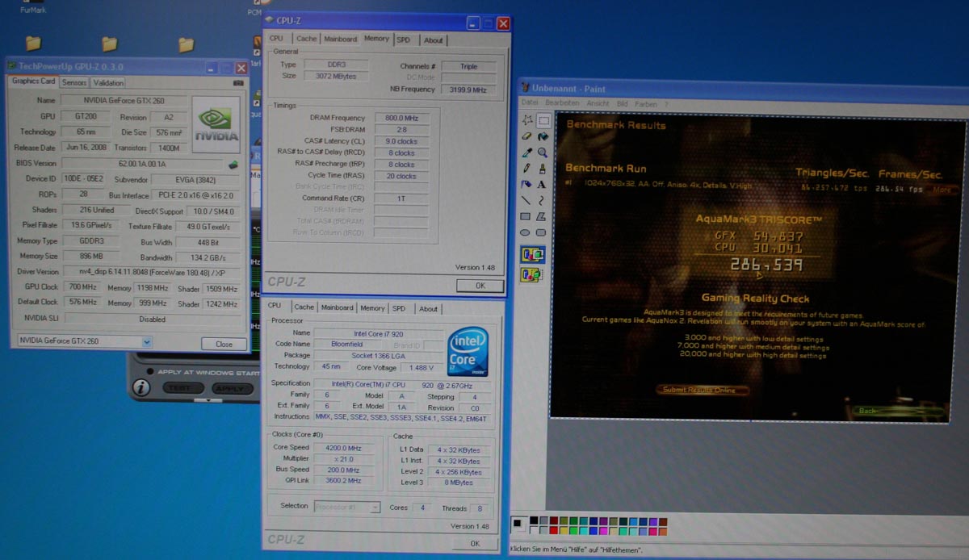Select the Pick Color eyedropper tool
Screen dimensions: 969x560
pos(526,153)
